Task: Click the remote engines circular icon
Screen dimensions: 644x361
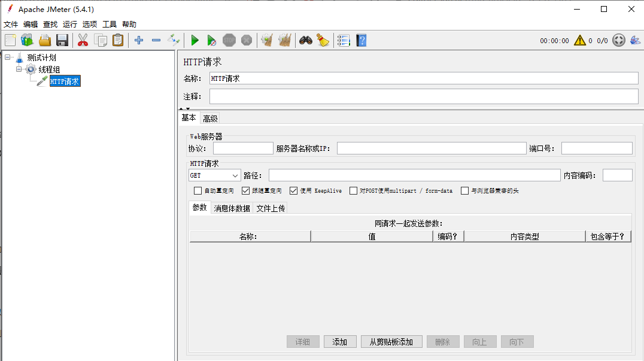Action: [x=618, y=40]
